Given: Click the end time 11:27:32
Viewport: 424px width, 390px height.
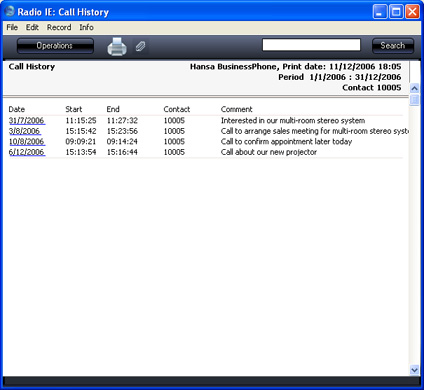Looking at the screenshot, I should tap(122, 120).
